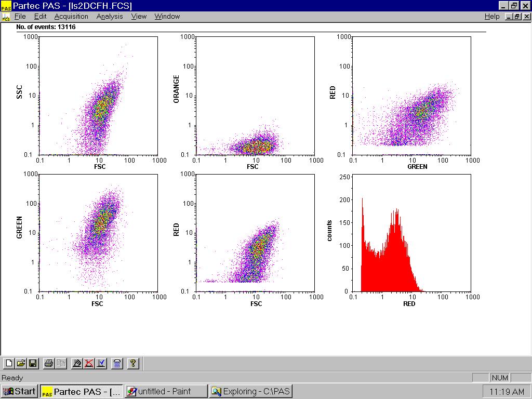532x399 pixels.
Task: Click the New document toolbar icon
Action: coord(9,363)
